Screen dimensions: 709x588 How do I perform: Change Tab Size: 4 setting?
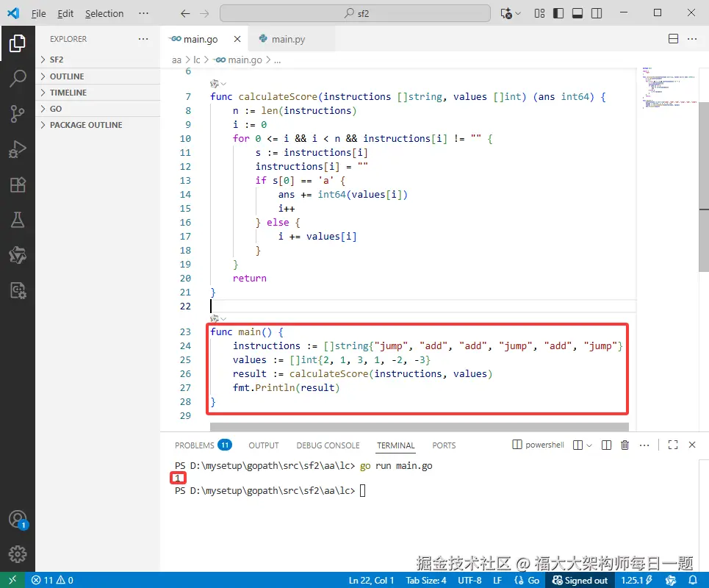pyautogui.click(x=426, y=581)
